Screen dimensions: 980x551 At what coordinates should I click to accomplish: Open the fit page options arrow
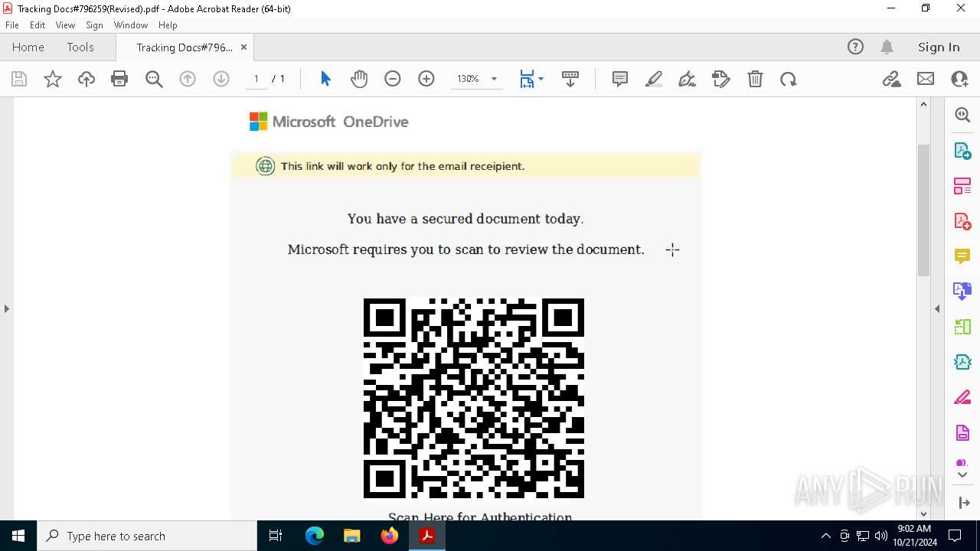[x=541, y=79]
